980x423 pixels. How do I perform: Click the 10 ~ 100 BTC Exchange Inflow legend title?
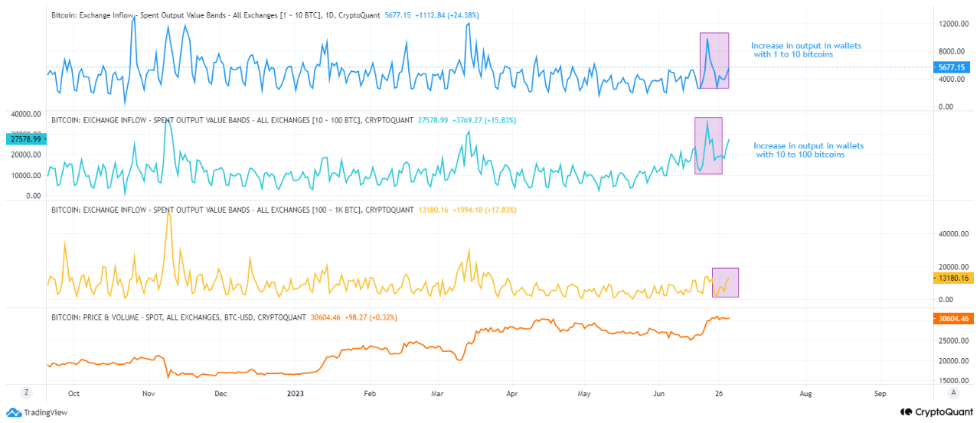pos(205,120)
